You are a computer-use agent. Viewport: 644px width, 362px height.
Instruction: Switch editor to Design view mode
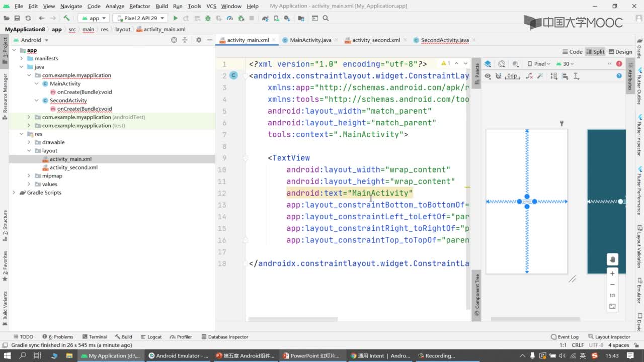coord(620,52)
